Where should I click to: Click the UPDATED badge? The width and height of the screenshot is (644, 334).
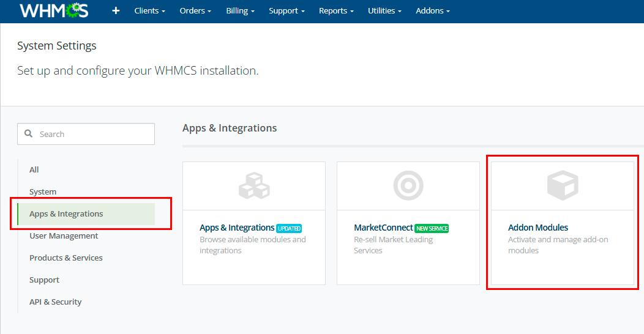(x=289, y=228)
